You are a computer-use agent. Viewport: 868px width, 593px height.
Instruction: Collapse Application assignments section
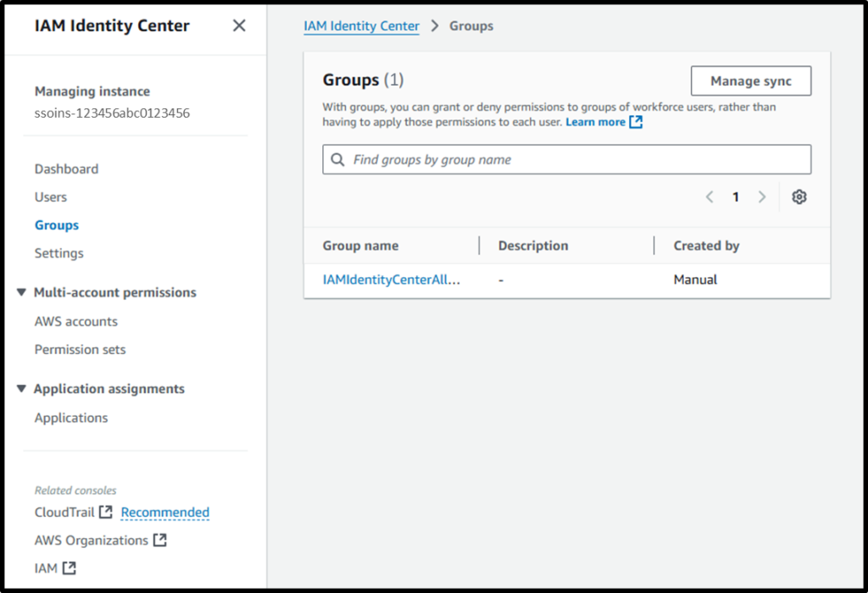(x=21, y=389)
